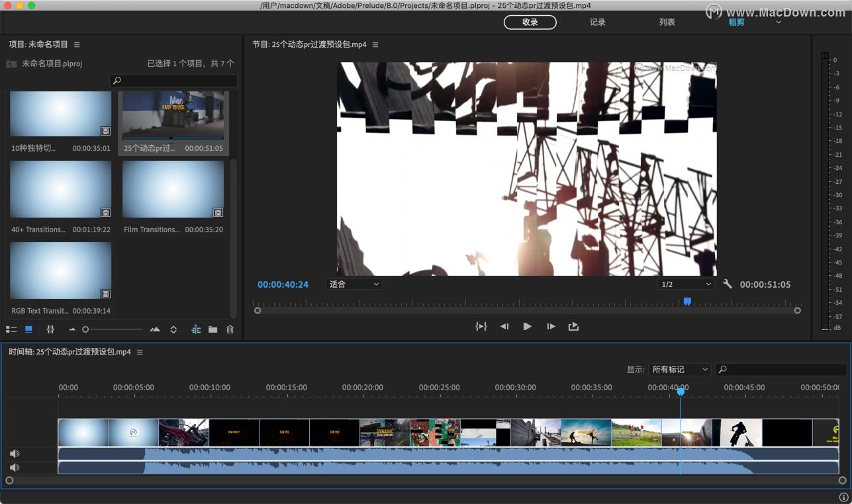Switch to the 列表 workspace
Image resolution: width=852 pixels, height=504 pixels.
point(667,22)
